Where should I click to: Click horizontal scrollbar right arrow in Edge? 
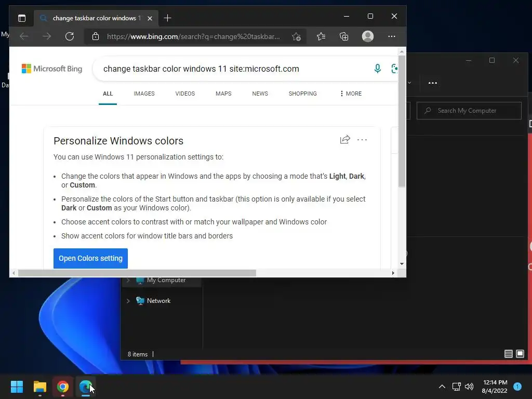[393, 273]
